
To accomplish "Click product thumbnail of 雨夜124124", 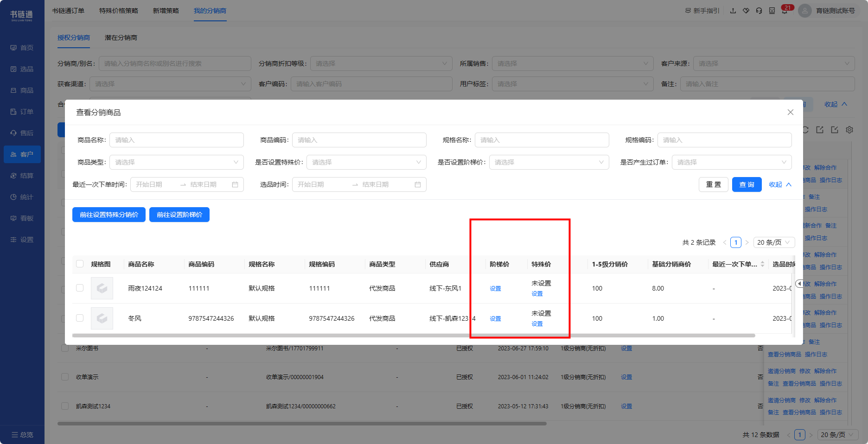I will 102,288.
